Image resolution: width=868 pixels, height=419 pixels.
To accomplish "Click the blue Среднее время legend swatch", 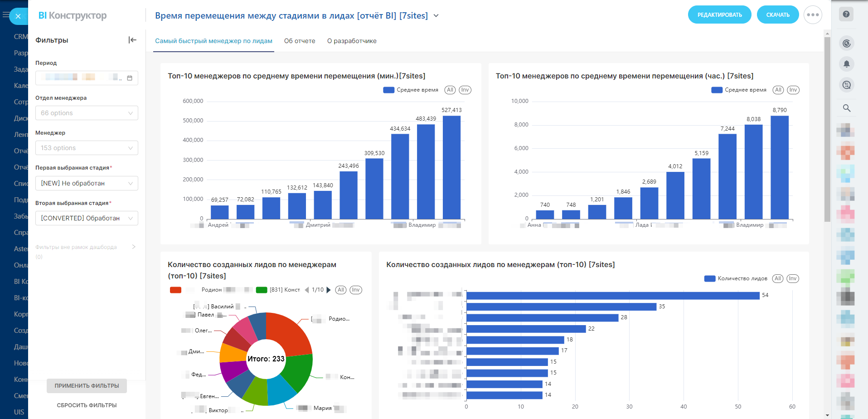I will pos(388,90).
